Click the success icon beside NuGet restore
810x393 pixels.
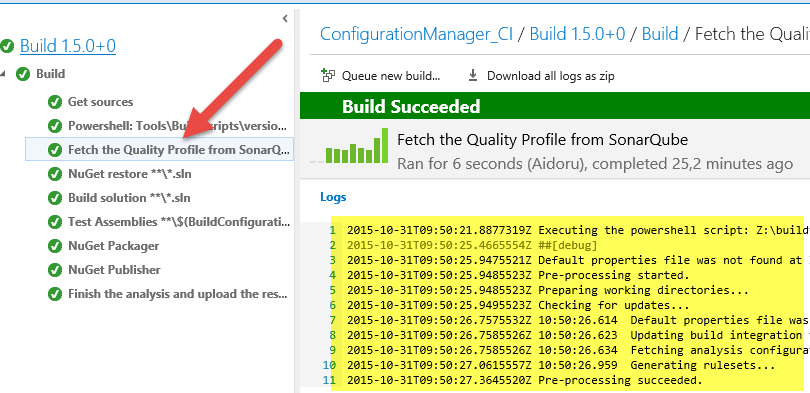point(55,175)
